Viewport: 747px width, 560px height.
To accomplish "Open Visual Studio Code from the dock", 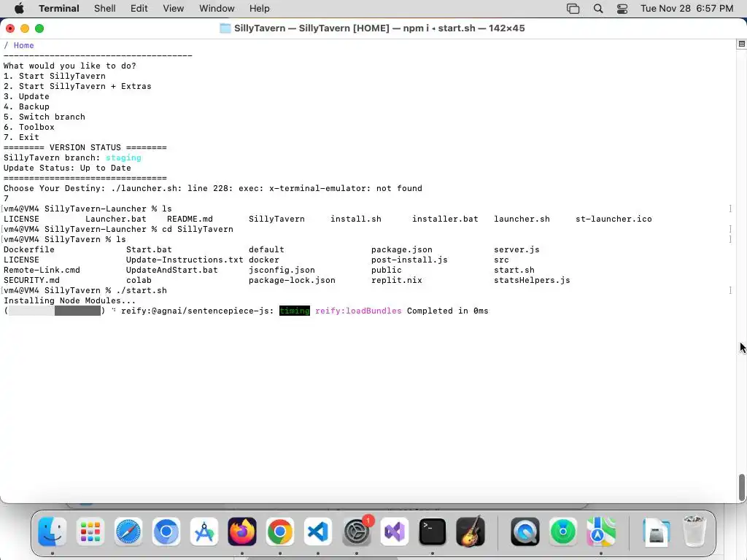I will (318, 532).
